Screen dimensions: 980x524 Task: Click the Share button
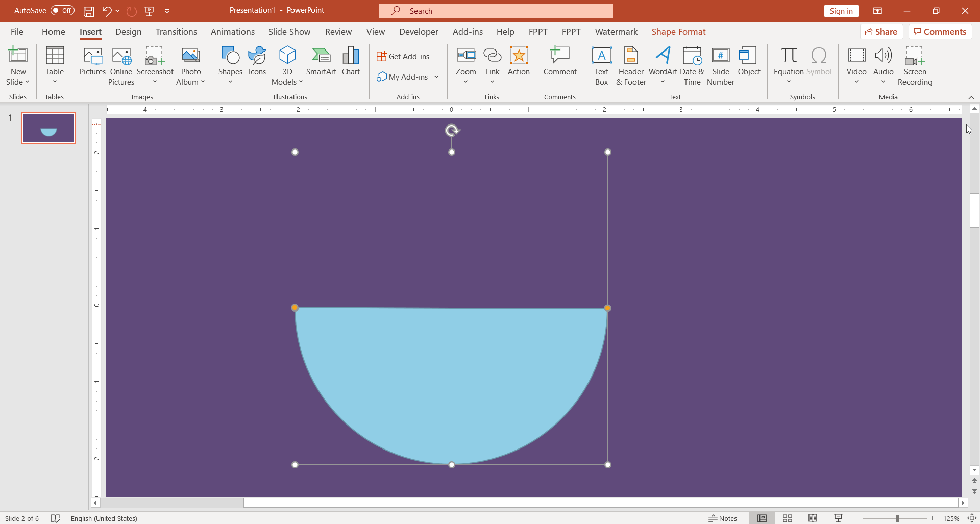881,32
